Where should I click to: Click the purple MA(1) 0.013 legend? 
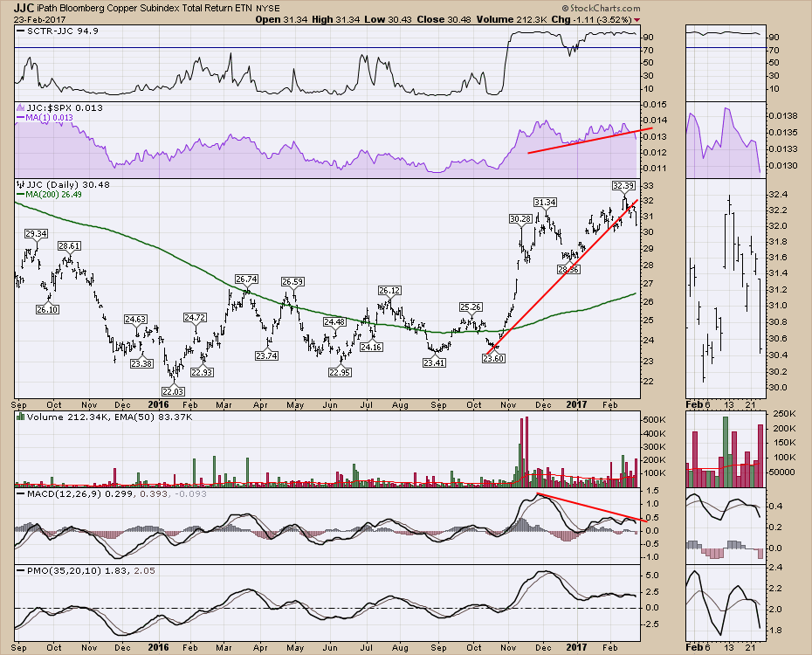[x=48, y=116]
